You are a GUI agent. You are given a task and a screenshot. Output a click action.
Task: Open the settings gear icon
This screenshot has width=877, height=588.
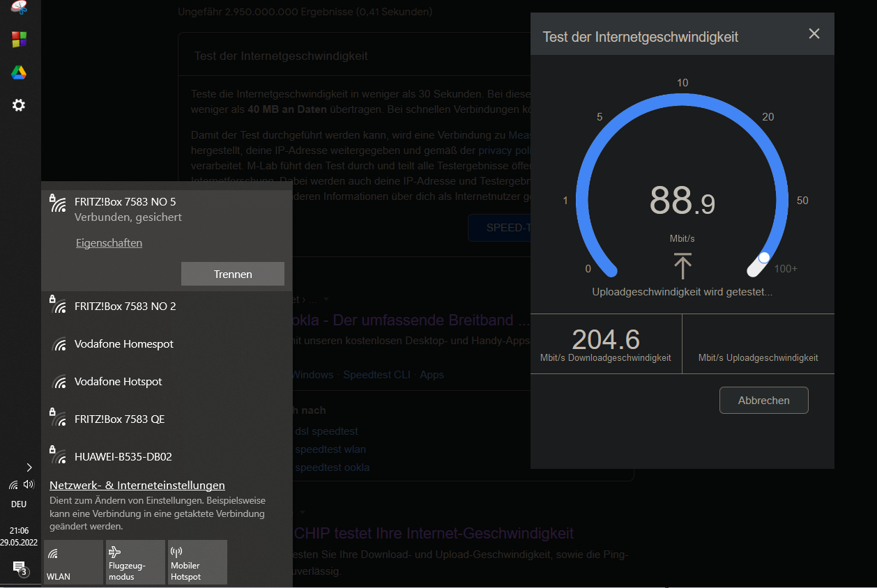tap(19, 105)
